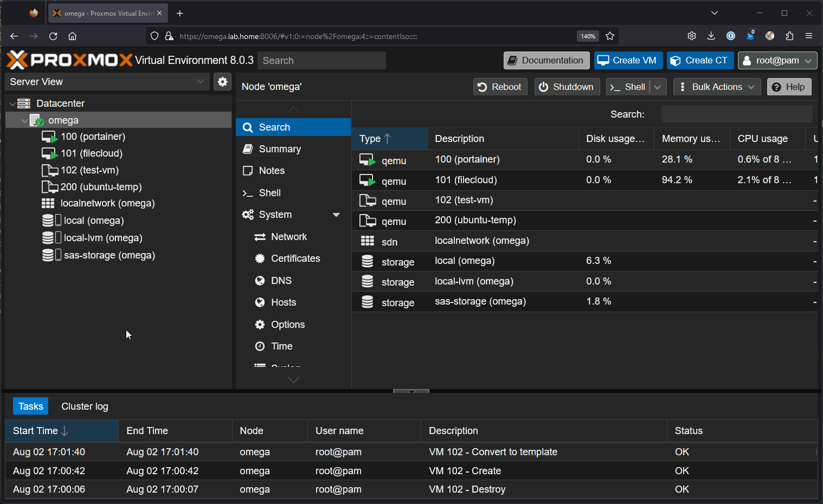The width and height of the screenshot is (823, 504).
Task: Select VM 101 (filecloud) in tree
Action: [92, 153]
